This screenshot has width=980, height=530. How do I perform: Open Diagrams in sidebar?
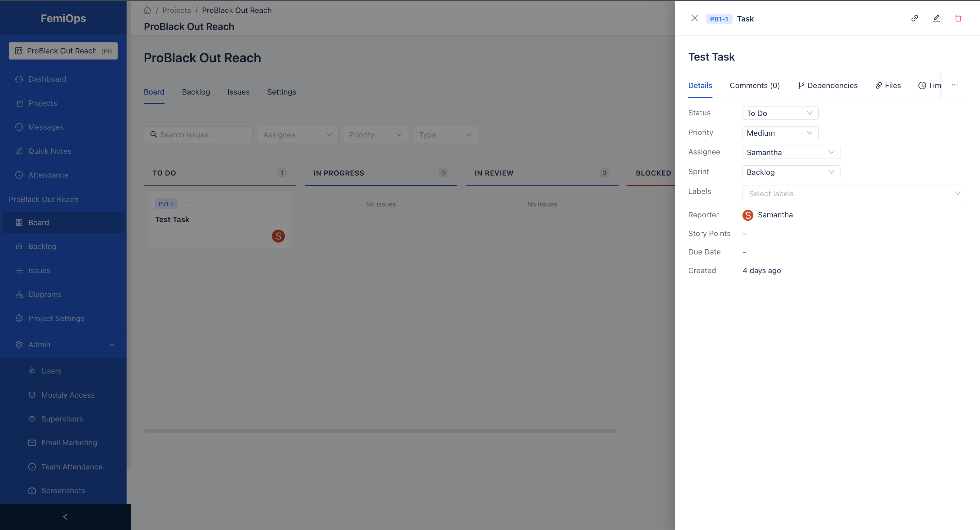pyautogui.click(x=45, y=294)
